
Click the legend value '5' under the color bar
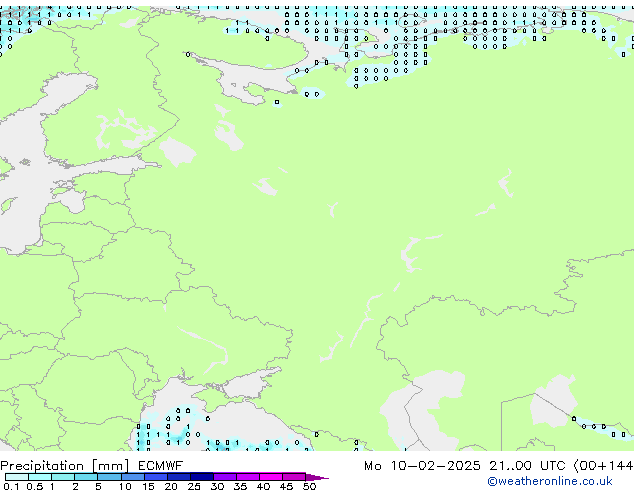point(98,486)
